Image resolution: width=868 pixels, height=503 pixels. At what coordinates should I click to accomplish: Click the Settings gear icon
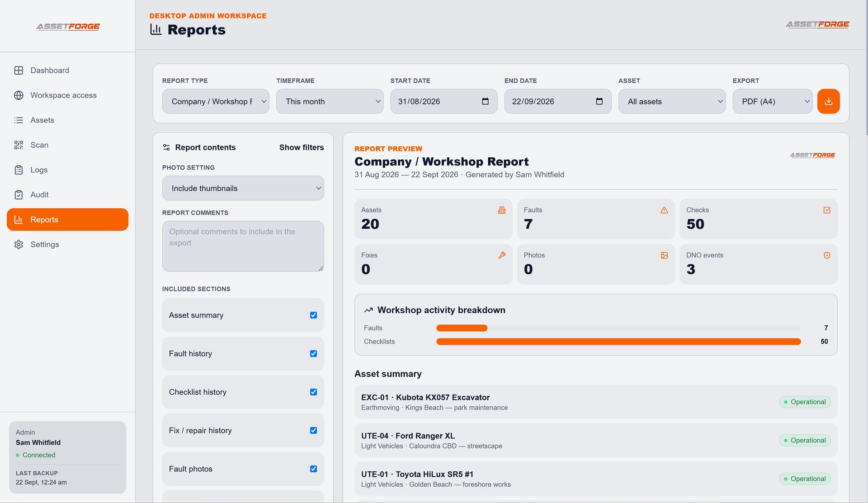[x=19, y=244]
